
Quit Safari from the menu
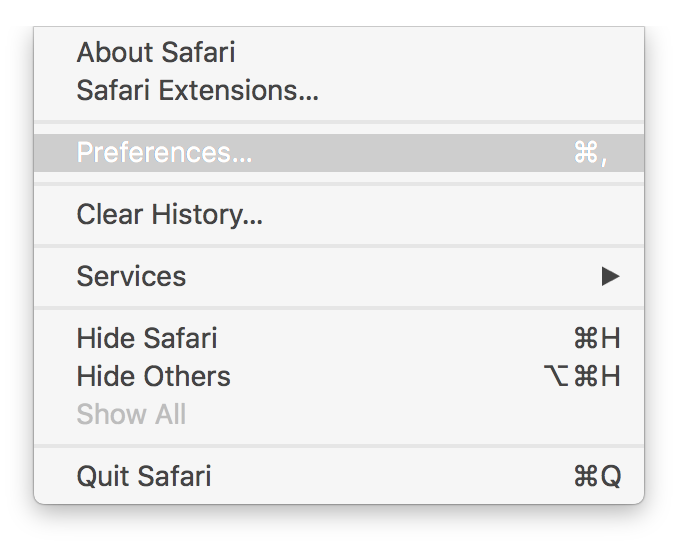coord(143,476)
